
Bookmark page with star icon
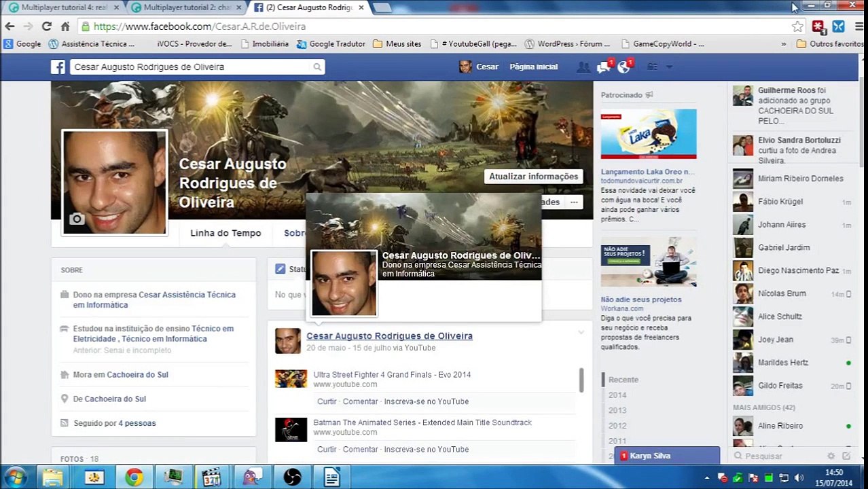tap(797, 26)
